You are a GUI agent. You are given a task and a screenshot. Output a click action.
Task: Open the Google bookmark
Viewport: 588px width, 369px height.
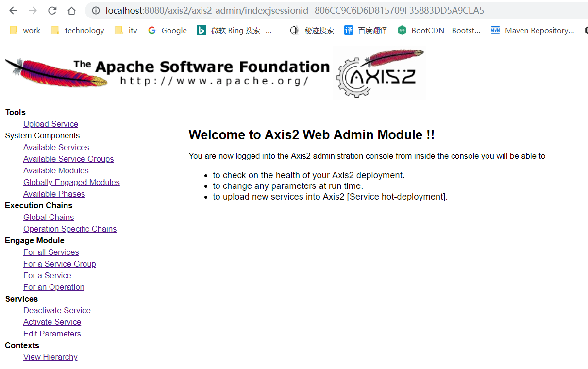point(168,30)
